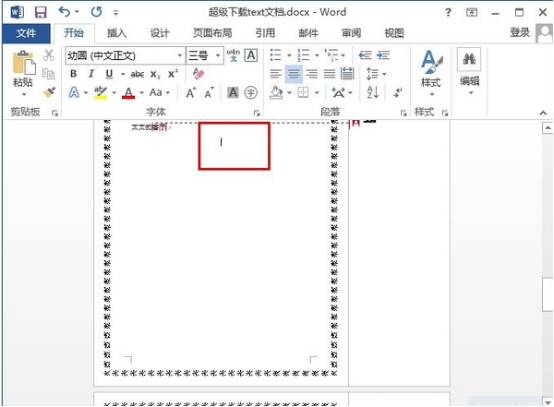Open borders dropdown arrow
Viewport: 554px width, 407px height.
pyautogui.click(x=317, y=93)
